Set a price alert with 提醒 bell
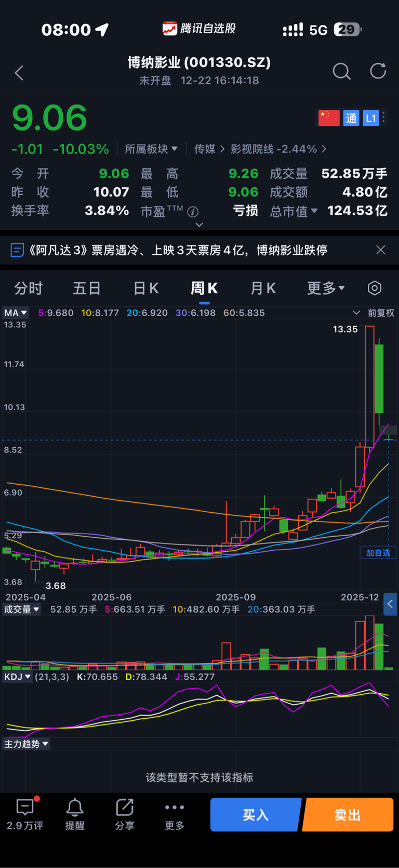The image size is (399, 868). [75, 814]
